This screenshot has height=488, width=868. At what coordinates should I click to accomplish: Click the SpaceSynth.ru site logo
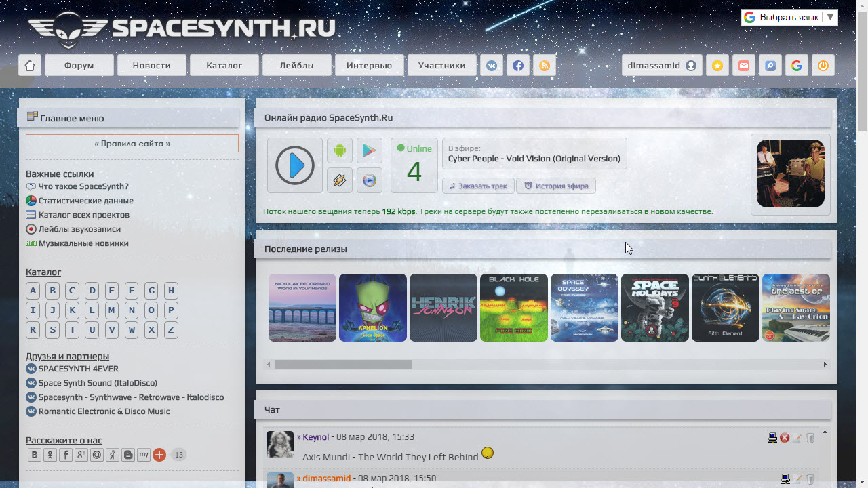[x=182, y=28]
